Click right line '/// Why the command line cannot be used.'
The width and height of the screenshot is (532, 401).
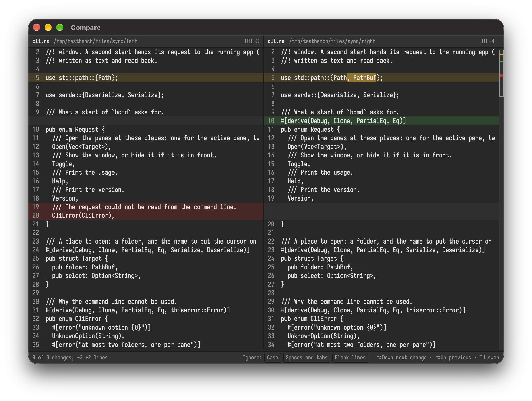pyautogui.click(x=347, y=302)
